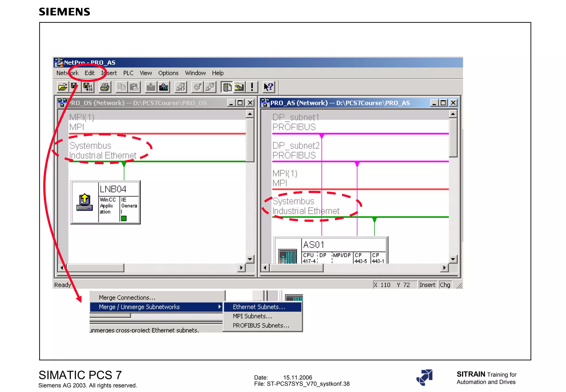Maximize the PRO_OS network window
The image size is (566, 392).
click(x=240, y=103)
